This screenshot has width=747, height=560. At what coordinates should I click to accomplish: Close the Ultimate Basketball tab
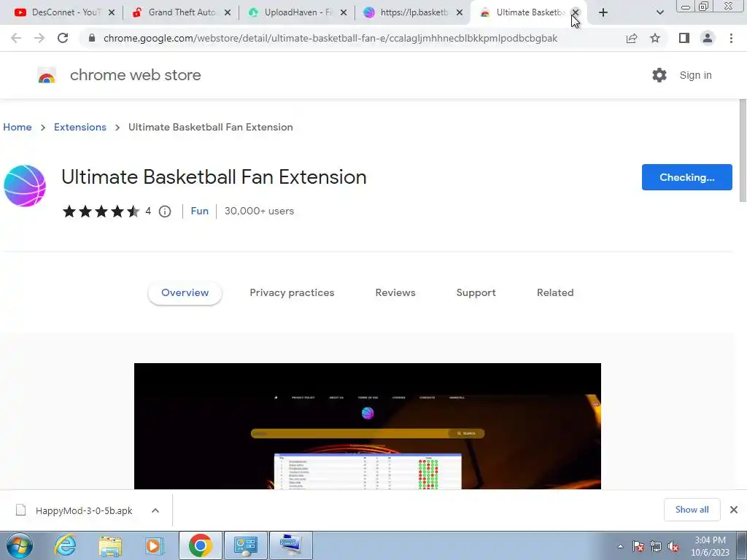(x=576, y=12)
